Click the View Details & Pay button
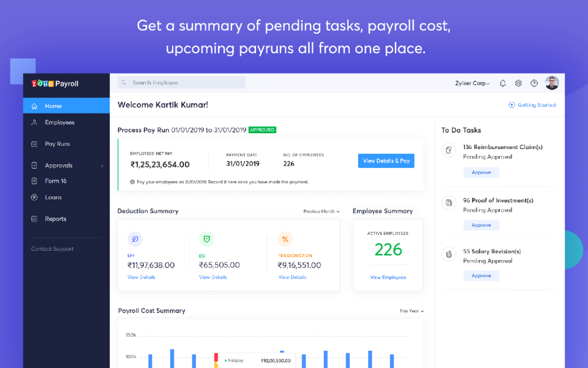The image size is (588, 368). (386, 160)
